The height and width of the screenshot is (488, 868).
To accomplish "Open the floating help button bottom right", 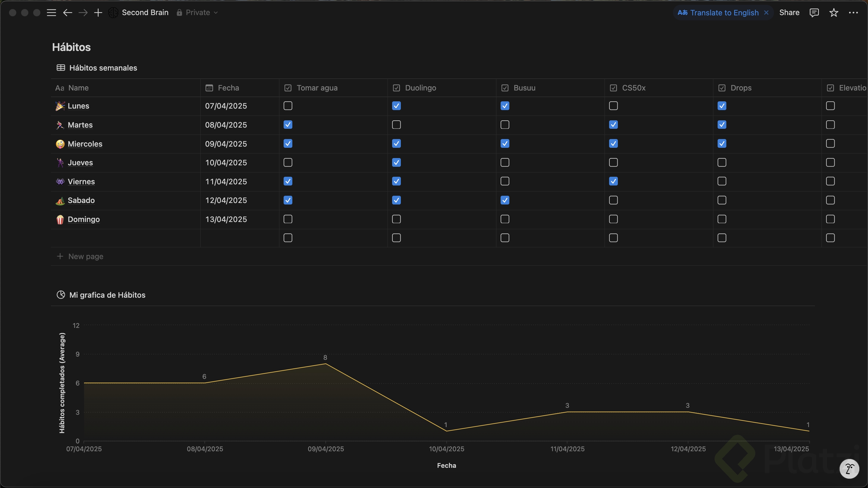I will pyautogui.click(x=849, y=468).
